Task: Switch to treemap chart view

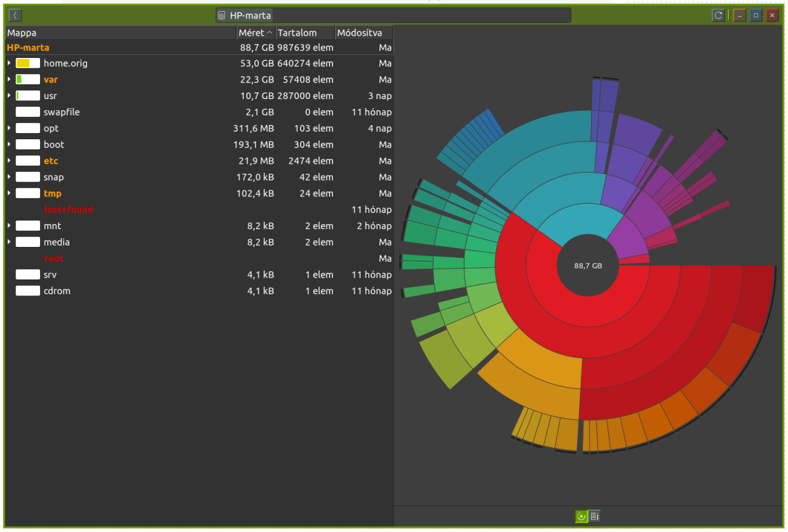Action: coord(594,516)
